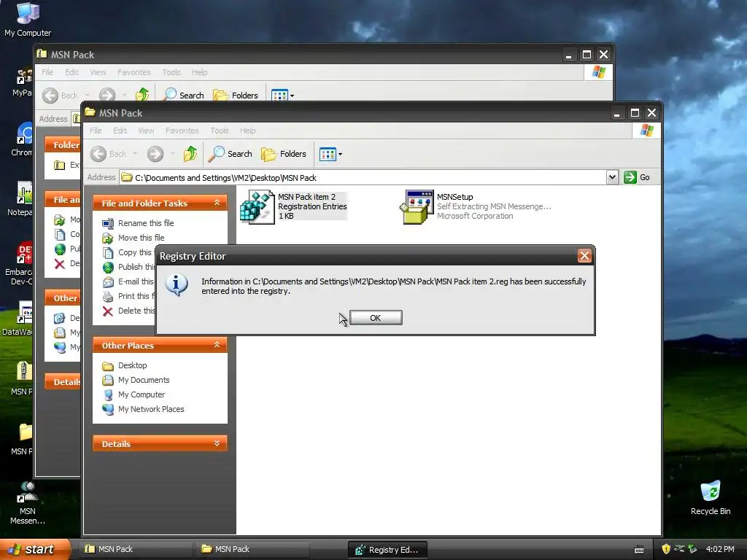Open Favorites menu in back MSN Pack window

pyautogui.click(x=134, y=72)
